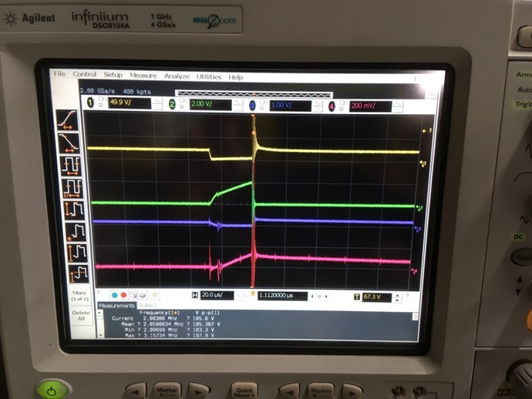The height and width of the screenshot is (399, 532).
Task: Open the Measure menu
Action: tap(143, 76)
